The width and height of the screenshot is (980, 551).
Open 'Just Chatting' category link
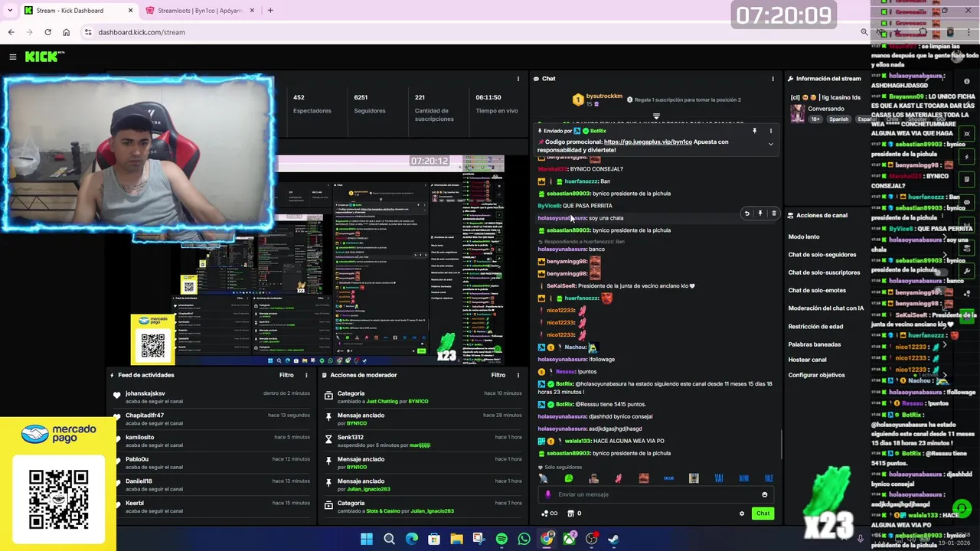382,401
